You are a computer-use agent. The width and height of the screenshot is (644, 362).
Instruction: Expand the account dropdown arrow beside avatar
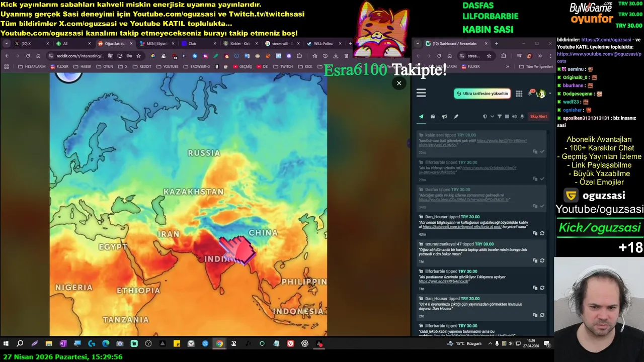[549, 94]
